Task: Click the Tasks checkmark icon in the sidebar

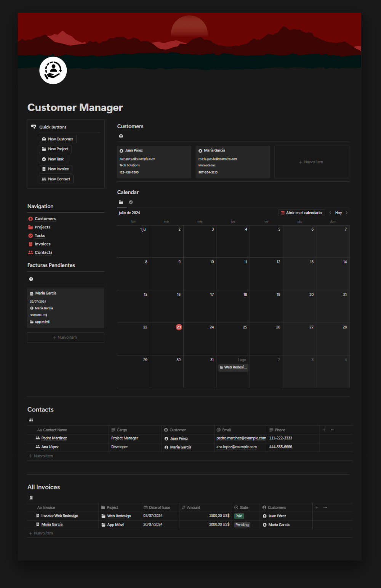Action: tap(30, 235)
